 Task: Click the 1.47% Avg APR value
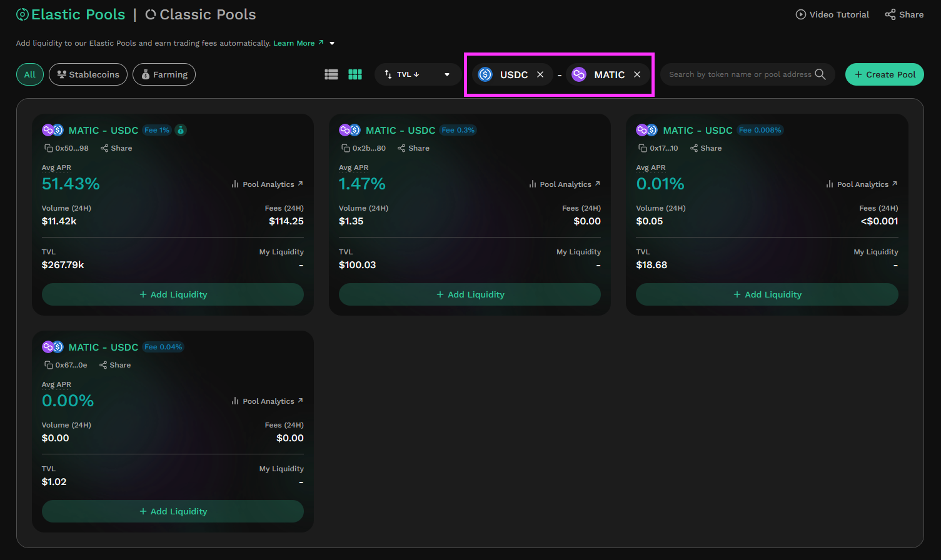tap(362, 184)
